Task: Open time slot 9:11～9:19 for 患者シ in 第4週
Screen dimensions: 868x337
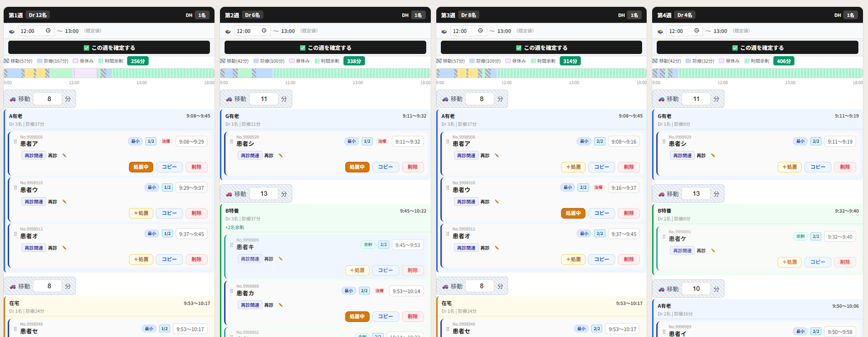Action: pyautogui.click(x=840, y=141)
